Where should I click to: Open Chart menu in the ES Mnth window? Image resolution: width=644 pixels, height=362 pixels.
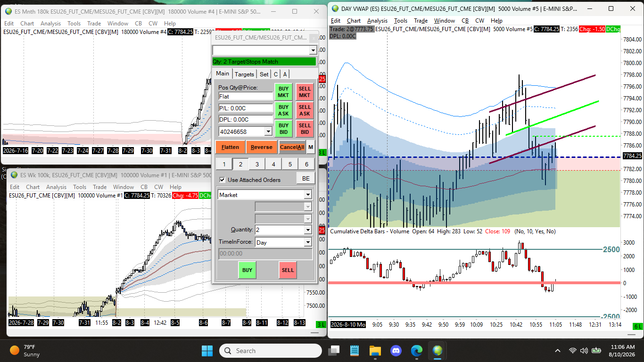[x=27, y=24]
